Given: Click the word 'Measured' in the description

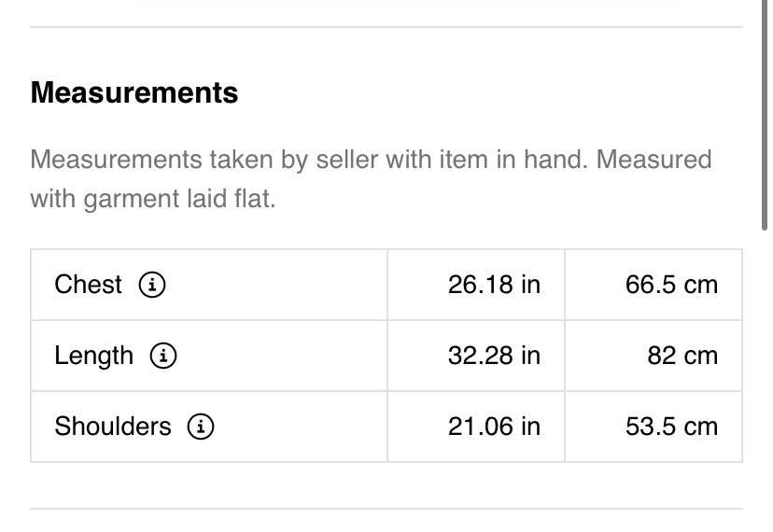Looking at the screenshot, I should (x=654, y=160).
